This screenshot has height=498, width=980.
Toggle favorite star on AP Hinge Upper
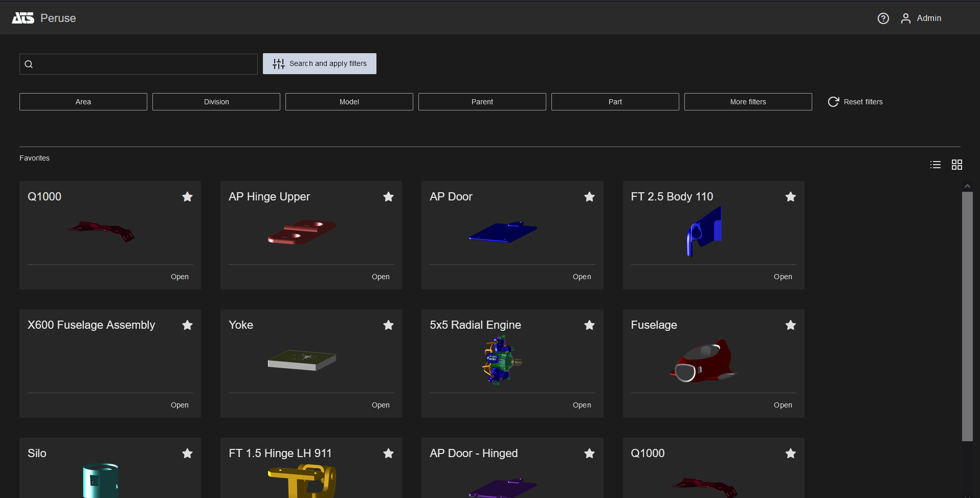pyautogui.click(x=388, y=197)
